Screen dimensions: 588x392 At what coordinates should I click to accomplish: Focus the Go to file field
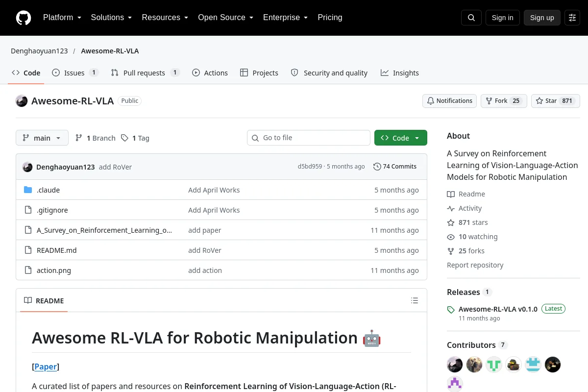309,138
